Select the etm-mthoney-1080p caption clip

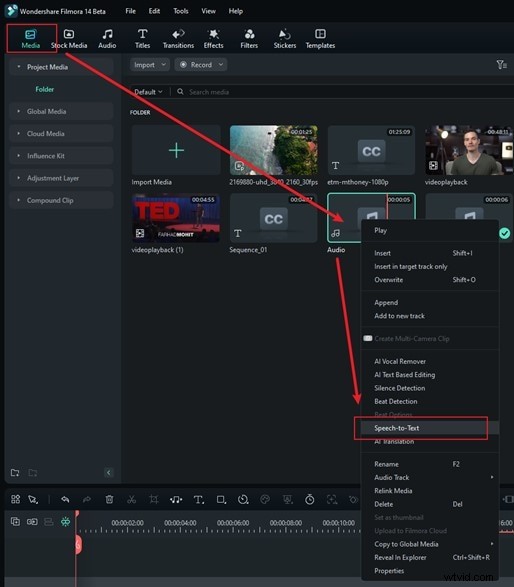point(371,150)
